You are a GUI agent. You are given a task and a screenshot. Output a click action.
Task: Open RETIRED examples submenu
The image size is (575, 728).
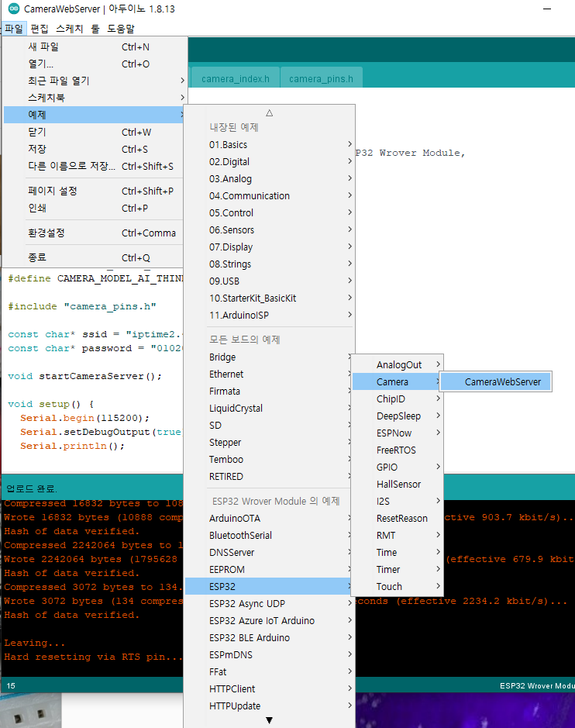[x=269, y=476]
